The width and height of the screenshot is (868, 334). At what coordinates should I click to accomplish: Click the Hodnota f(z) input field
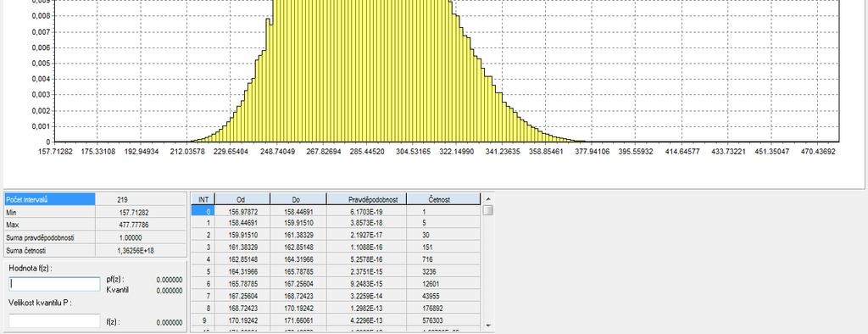click(54, 284)
